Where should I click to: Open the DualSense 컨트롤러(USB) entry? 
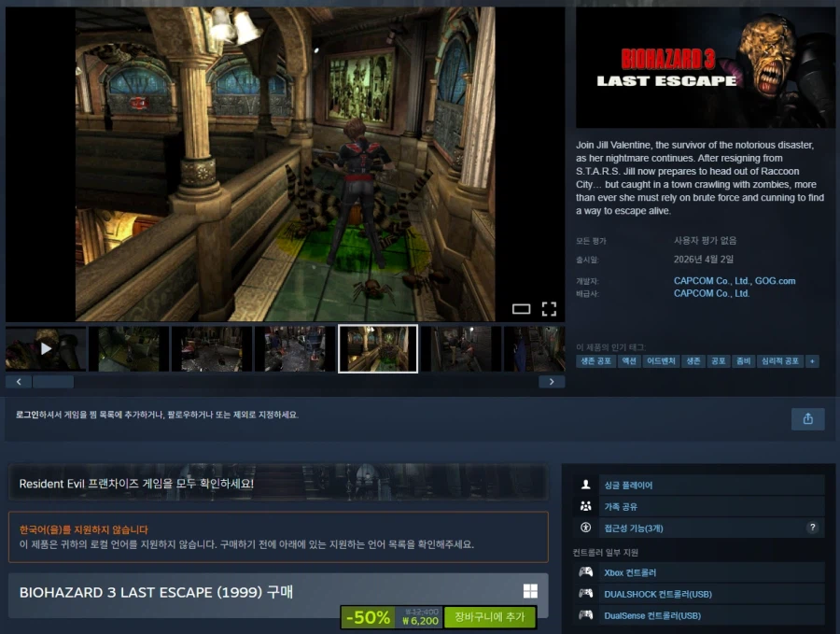[x=651, y=616]
